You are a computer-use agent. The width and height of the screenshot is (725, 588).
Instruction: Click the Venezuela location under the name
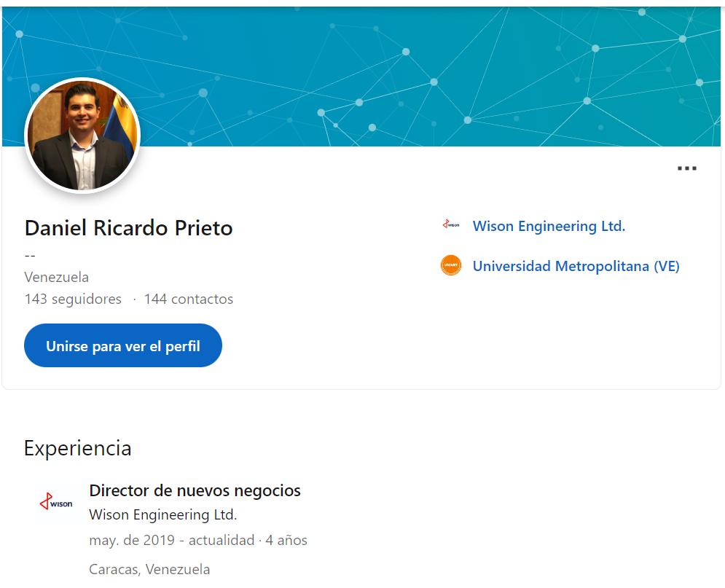click(56, 278)
